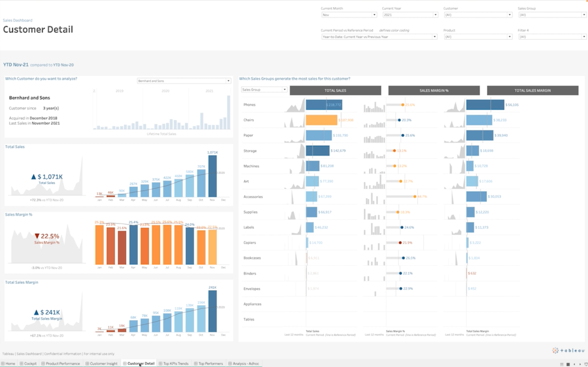Click the Tableau logo icon
Viewport: 588px width, 367px height.
point(554,350)
